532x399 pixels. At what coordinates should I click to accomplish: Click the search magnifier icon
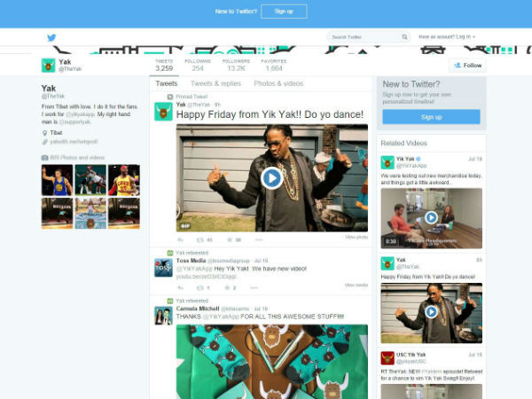(404, 36)
